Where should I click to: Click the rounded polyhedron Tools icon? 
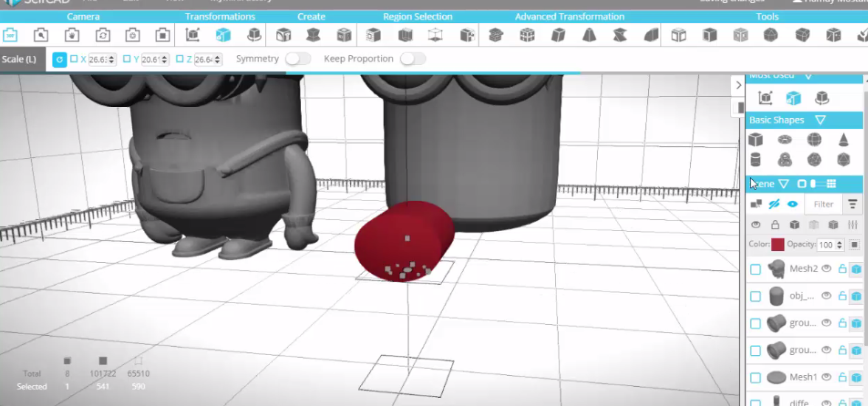(x=771, y=35)
